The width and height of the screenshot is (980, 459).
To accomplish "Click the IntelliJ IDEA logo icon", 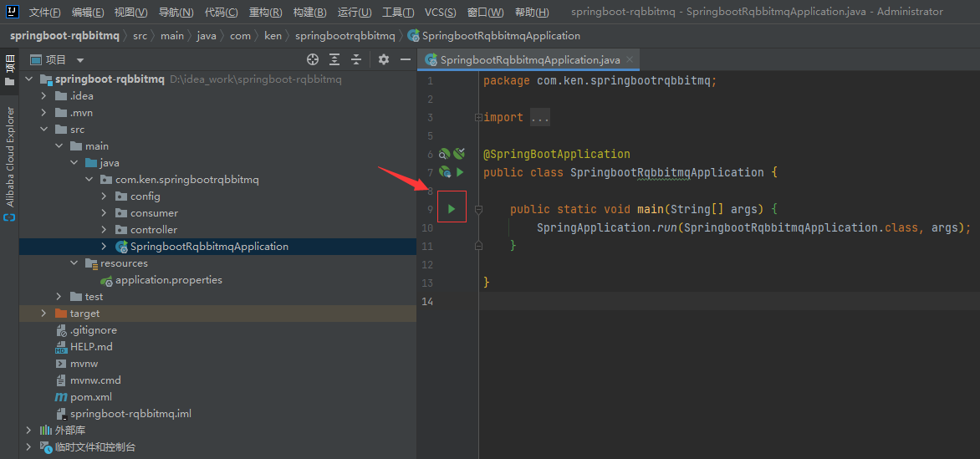I will [x=12, y=12].
